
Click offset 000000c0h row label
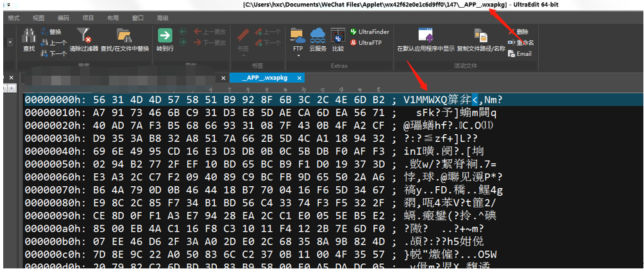pos(55,254)
